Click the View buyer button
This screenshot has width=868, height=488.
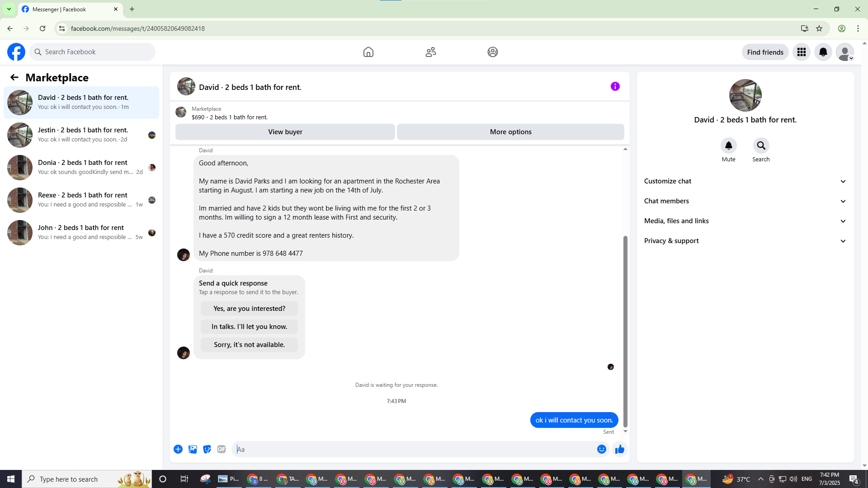(285, 132)
